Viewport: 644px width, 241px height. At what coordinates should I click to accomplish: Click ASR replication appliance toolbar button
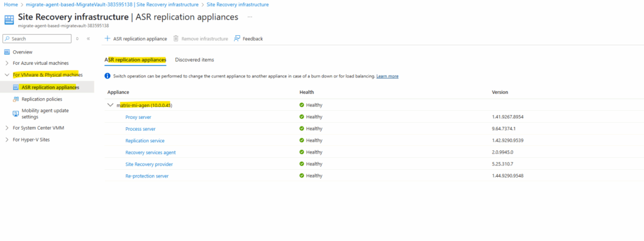point(136,38)
